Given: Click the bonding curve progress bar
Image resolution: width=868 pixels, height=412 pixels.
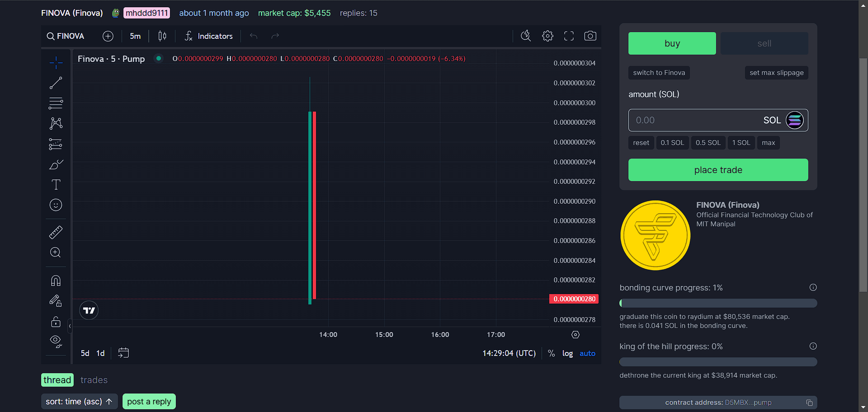Looking at the screenshot, I should coord(718,303).
